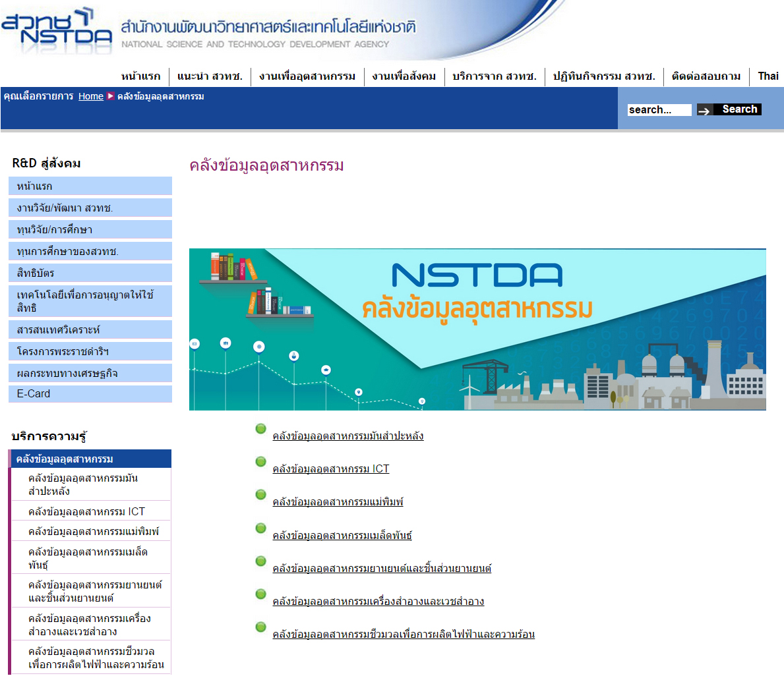The height and width of the screenshot is (680, 784).
Task: Click the Thai agency name สำนักงานพัฒนาวิทยาศาสตร์และเทคโนโลยีแห่งชาติ
Action: tap(268, 26)
